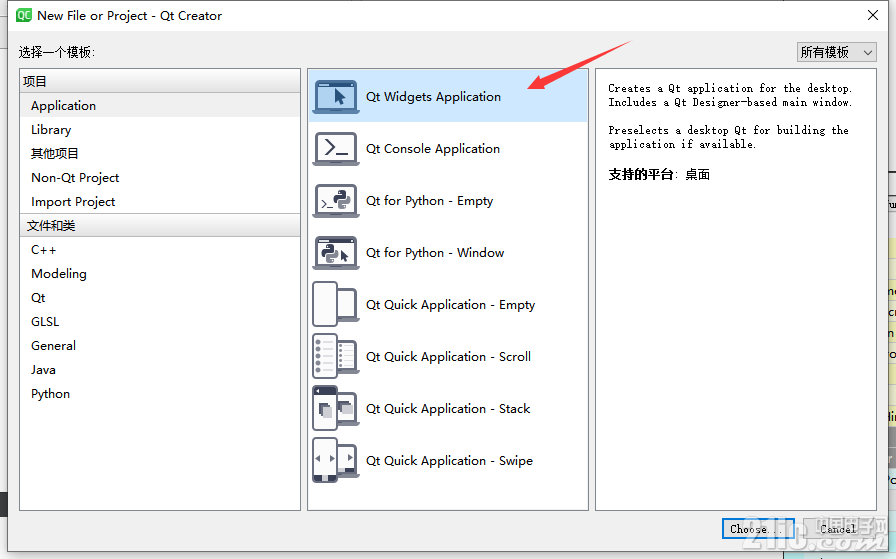Click the Choose... button
The height and width of the screenshot is (559, 896).
tap(758, 529)
